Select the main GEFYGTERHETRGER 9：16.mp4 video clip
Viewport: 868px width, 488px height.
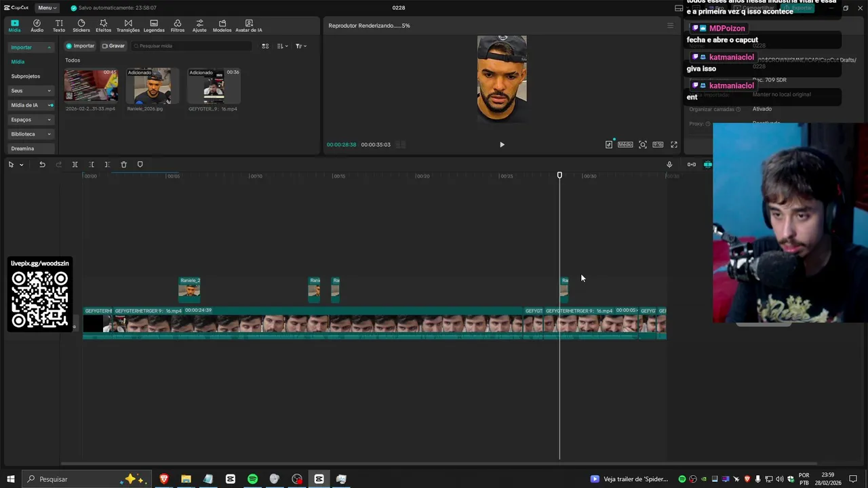pos(319,323)
